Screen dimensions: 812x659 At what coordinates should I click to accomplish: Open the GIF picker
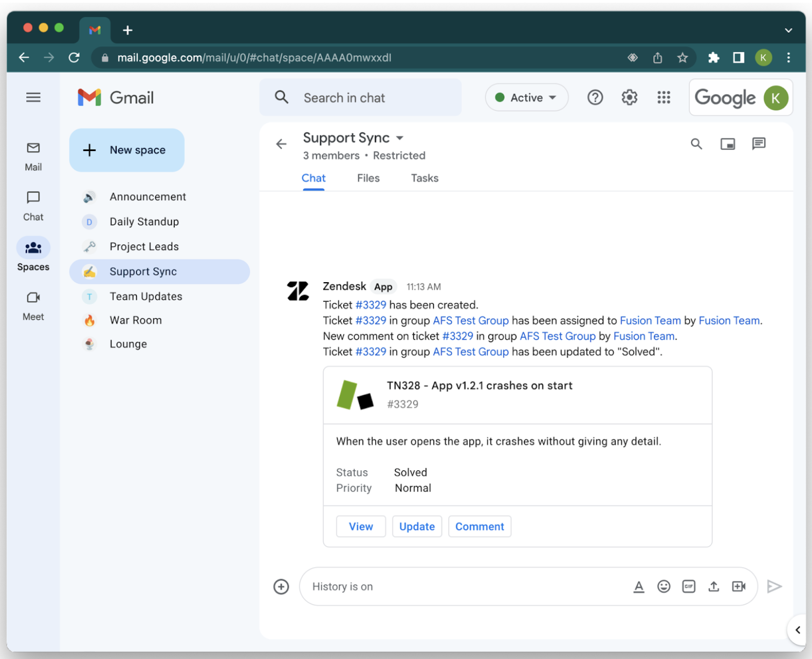tap(689, 586)
